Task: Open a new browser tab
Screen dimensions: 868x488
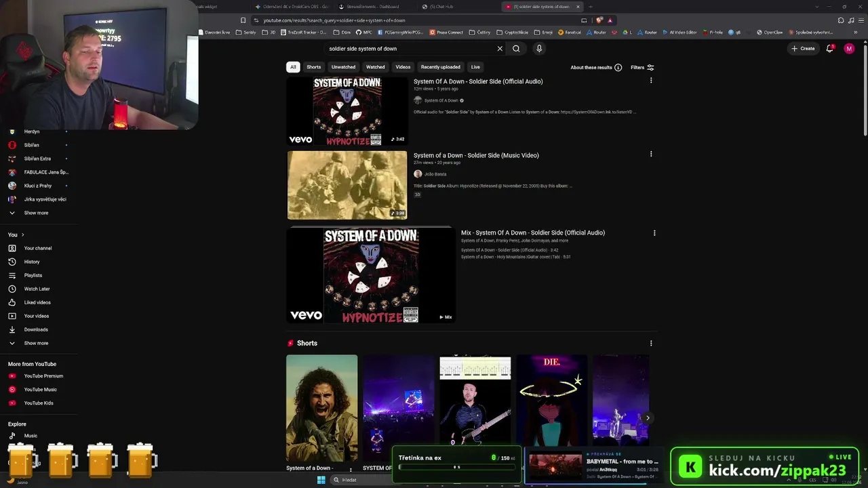Action: (x=591, y=7)
